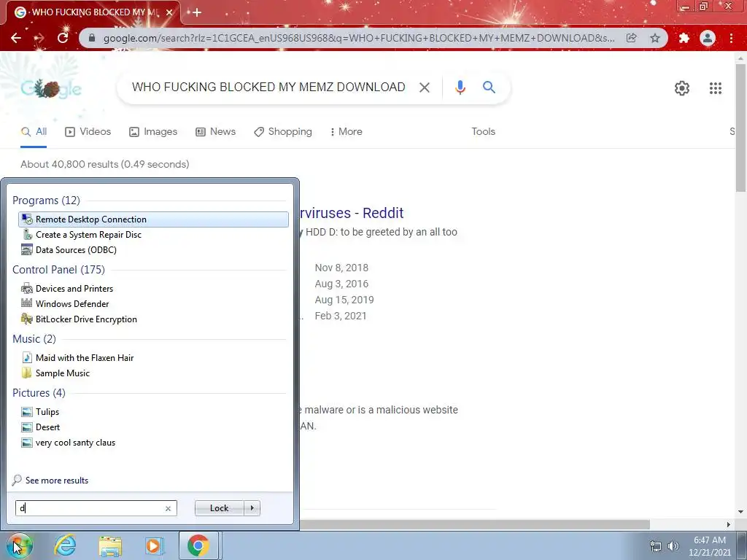Viewport: 747px width, 560px height.
Task: Open network status tray icon
Action: click(x=656, y=546)
